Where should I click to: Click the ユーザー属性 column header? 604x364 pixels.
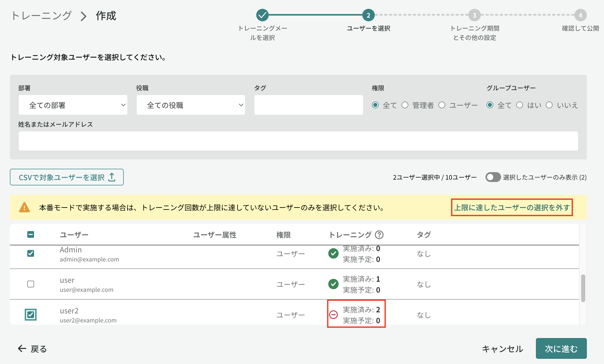pyautogui.click(x=215, y=235)
